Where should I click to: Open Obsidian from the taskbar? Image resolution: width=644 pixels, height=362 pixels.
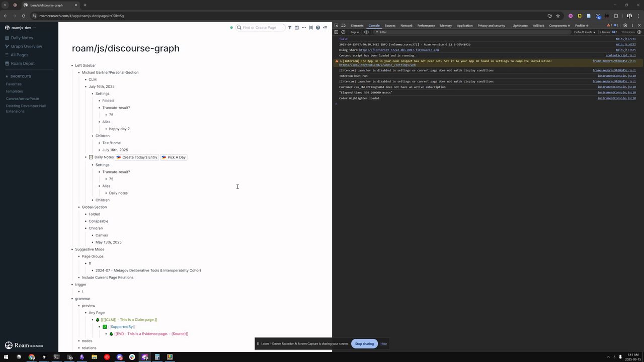point(82,357)
